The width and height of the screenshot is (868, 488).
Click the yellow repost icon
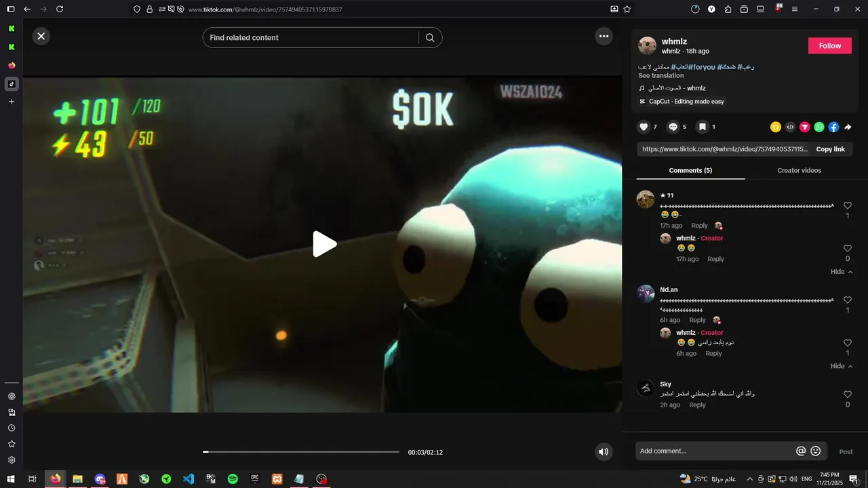776,127
